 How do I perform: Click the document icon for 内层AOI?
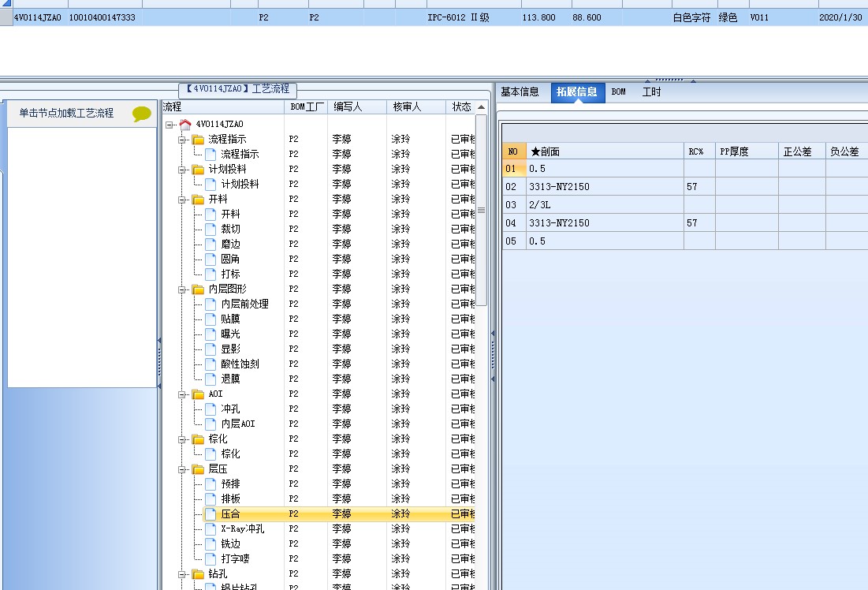[210, 424]
